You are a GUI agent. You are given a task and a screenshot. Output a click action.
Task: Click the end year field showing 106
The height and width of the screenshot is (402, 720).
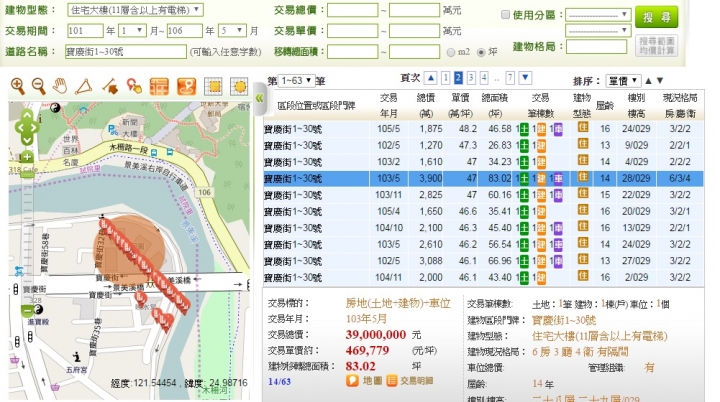[184, 31]
